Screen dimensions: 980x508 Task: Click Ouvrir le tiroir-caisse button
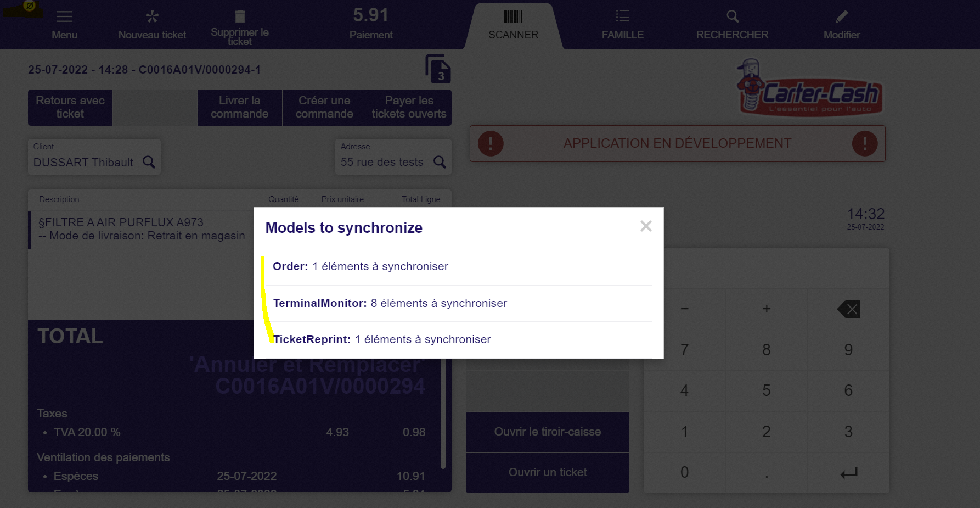pyautogui.click(x=547, y=432)
